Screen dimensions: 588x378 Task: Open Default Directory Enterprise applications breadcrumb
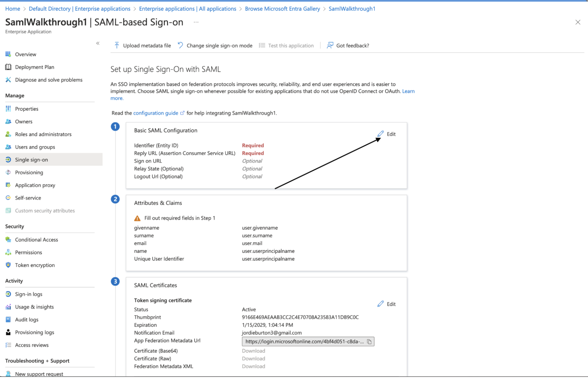click(80, 9)
